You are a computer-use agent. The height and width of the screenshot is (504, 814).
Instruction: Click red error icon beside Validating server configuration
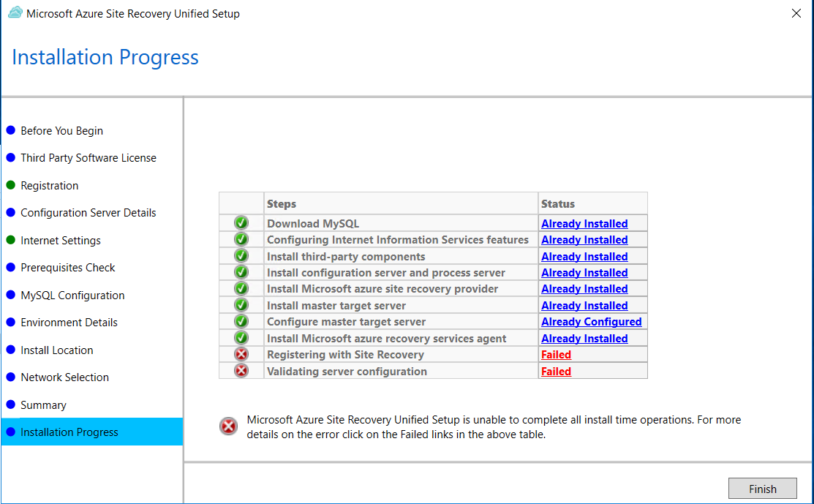coord(241,371)
